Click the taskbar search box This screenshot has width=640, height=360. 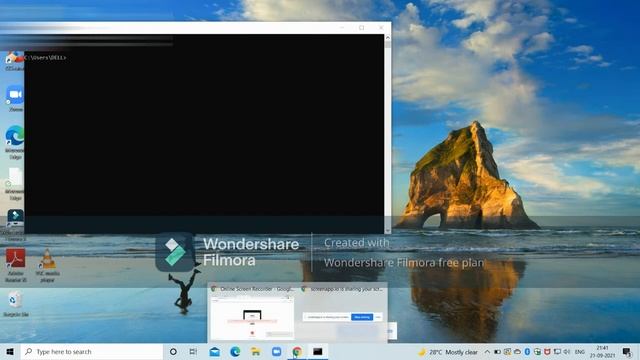91,351
